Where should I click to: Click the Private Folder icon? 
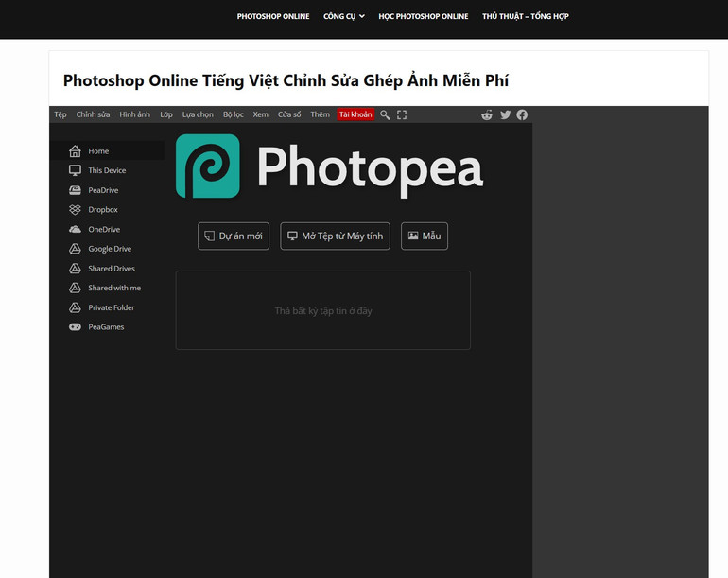[75, 307]
